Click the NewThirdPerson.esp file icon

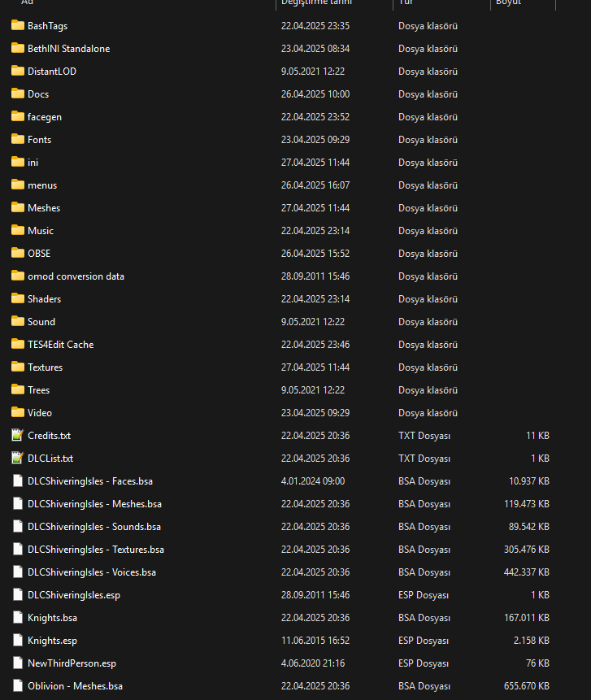point(18,663)
